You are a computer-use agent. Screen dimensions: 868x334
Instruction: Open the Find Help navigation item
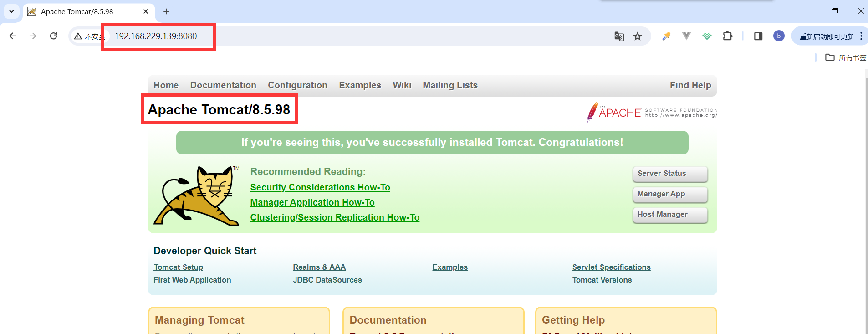pos(690,85)
